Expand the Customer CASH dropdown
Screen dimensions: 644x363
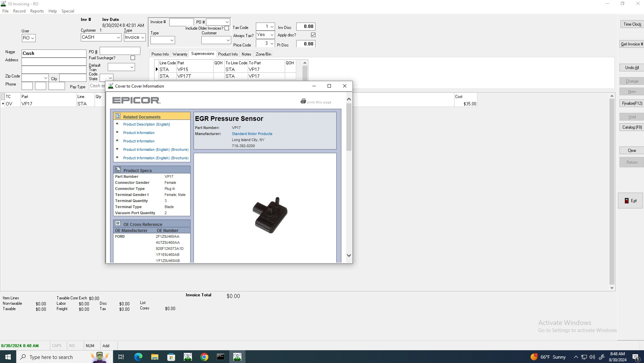118,37
